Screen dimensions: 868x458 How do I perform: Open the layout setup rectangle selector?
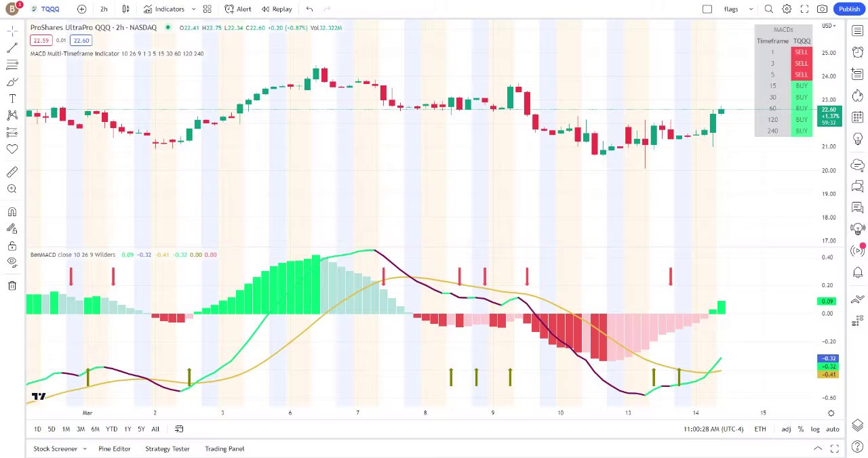tap(707, 9)
